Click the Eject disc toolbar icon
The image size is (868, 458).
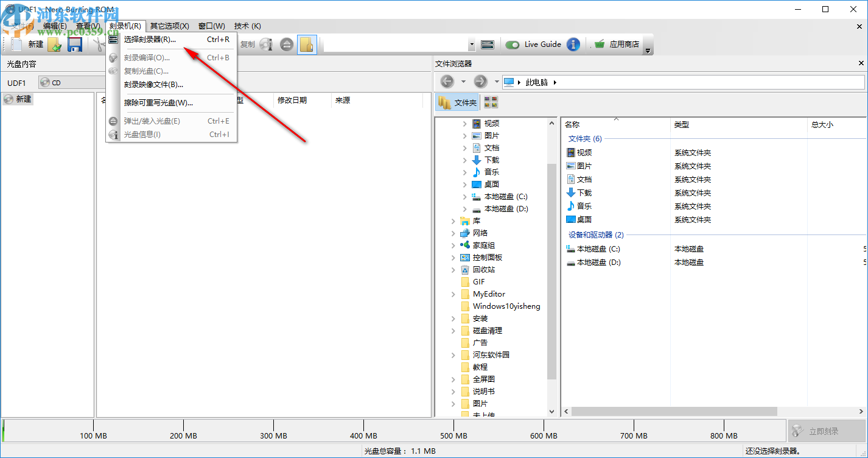pos(287,44)
